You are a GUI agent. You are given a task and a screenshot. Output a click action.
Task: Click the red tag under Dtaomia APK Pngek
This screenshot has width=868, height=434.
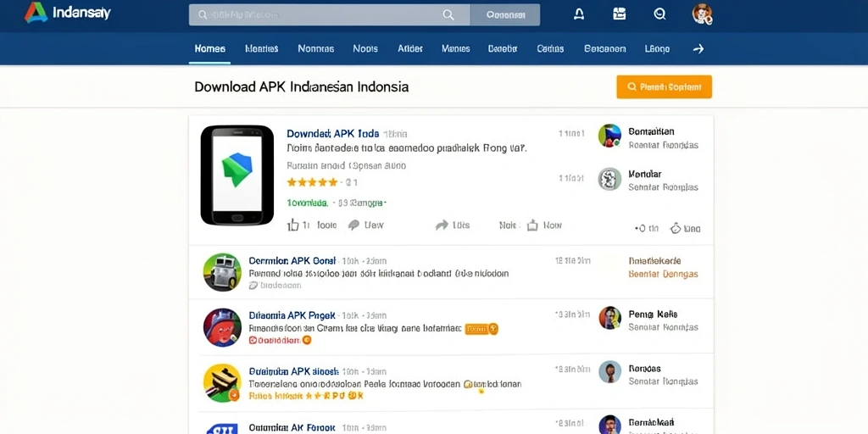(280, 341)
